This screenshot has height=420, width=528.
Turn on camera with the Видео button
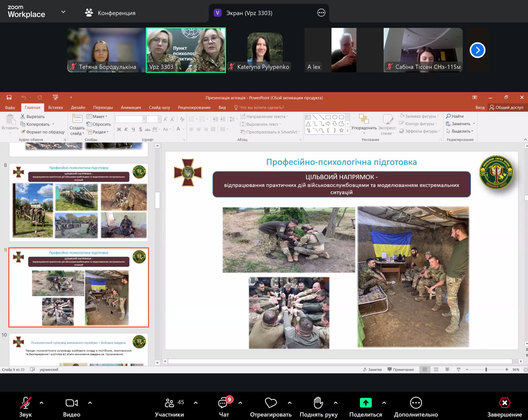(x=71, y=403)
